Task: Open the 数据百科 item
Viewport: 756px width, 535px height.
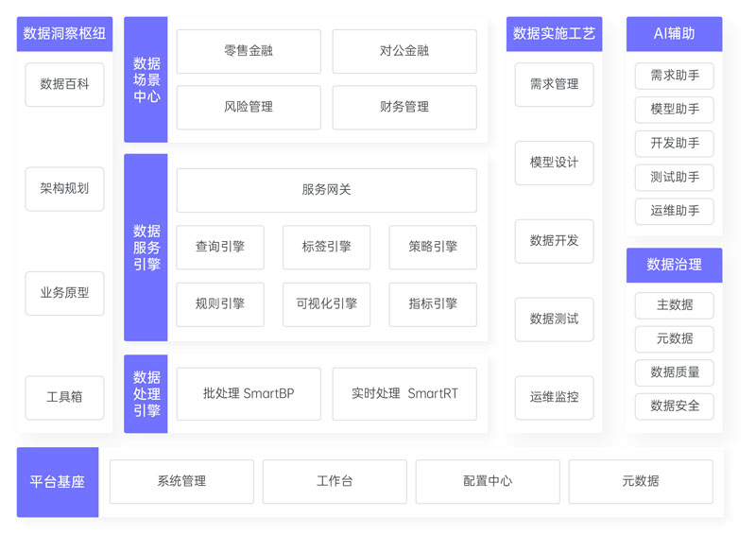Action: click(x=64, y=84)
